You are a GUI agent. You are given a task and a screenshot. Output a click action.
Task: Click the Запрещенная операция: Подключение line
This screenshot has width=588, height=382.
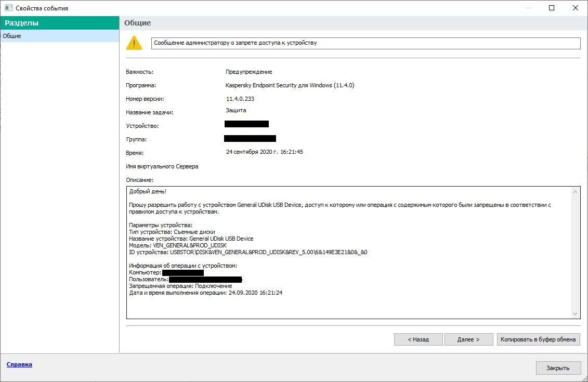[180, 286]
